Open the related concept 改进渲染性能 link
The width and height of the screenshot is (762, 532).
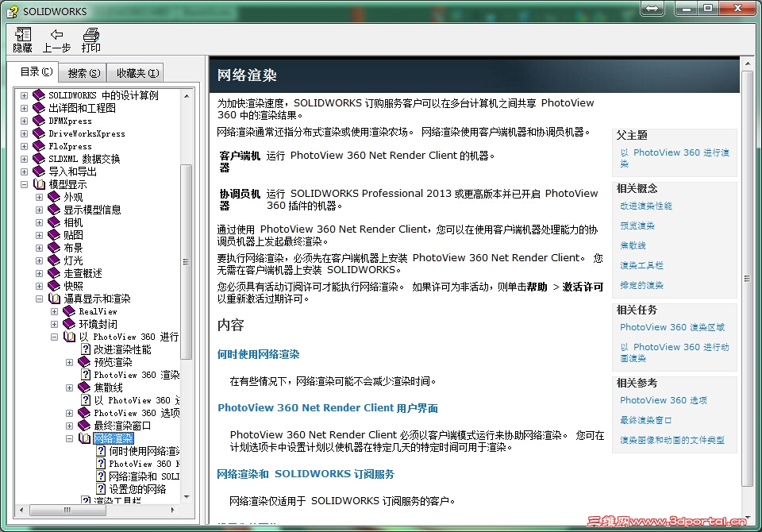(646, 206)
